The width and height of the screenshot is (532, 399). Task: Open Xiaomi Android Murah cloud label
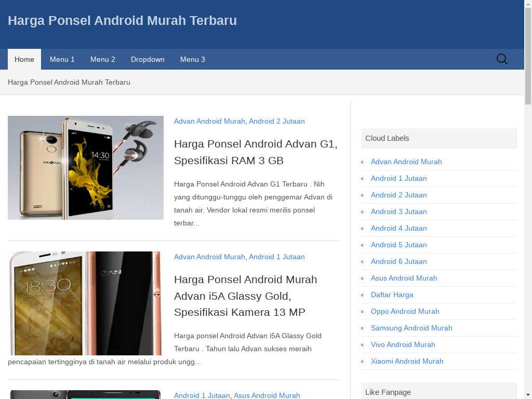click(407, 362)
